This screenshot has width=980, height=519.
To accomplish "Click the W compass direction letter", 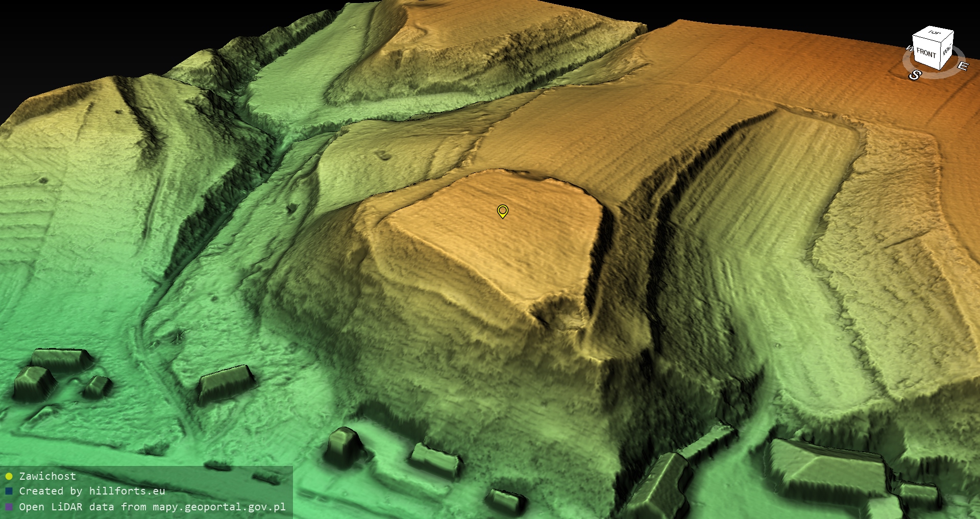I will (909, 49).
